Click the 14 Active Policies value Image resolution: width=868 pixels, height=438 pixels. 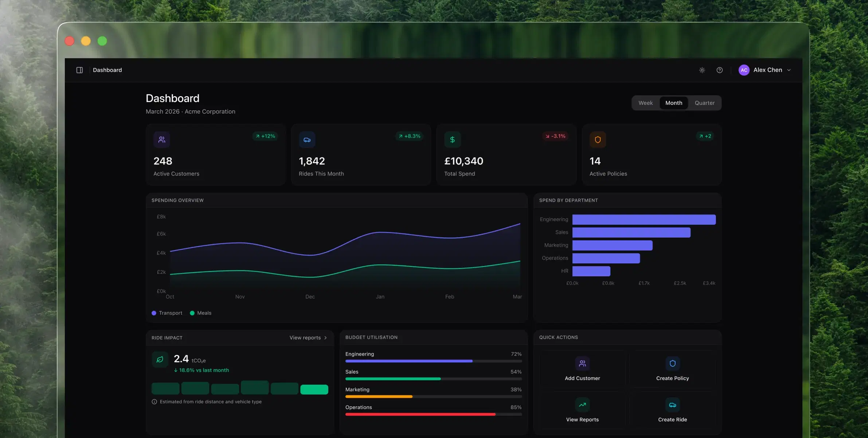point(595,161)
